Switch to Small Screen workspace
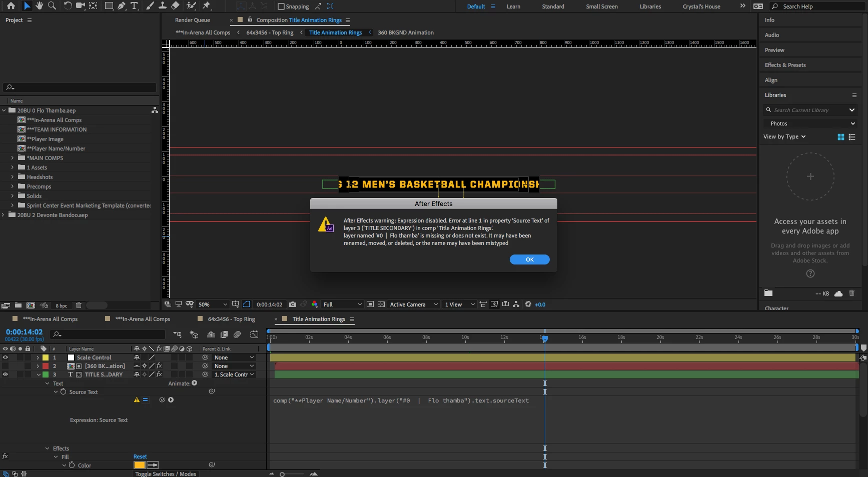Viewport: 868px width, 477px height. [602, 6]
